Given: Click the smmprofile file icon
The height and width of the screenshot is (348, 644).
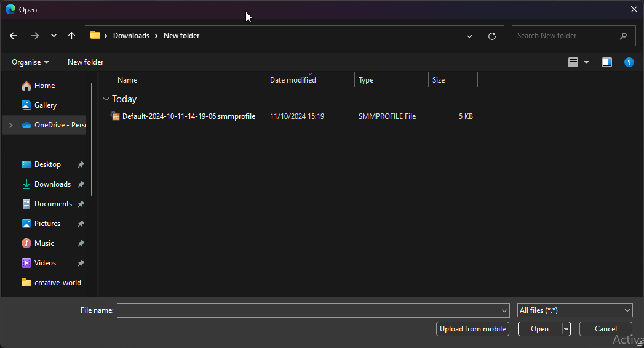Looking at the screenshot, I should [x=116, y=116].
